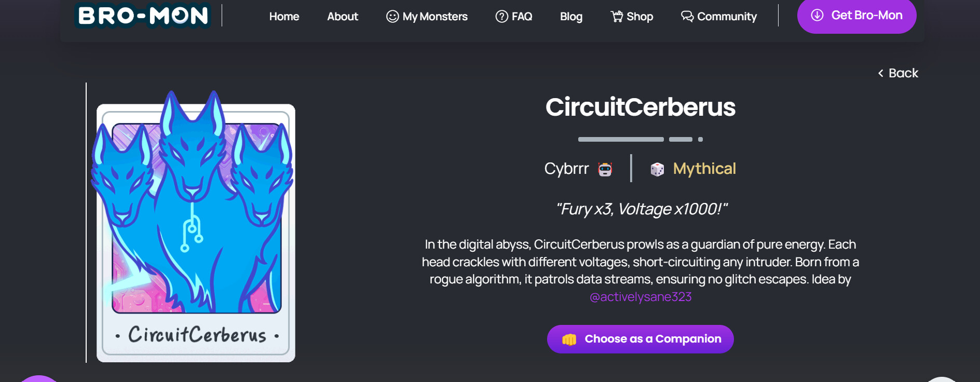Click the Bro-Mon logo
This screenshot has height=382, width=980.
coord(143,16)
